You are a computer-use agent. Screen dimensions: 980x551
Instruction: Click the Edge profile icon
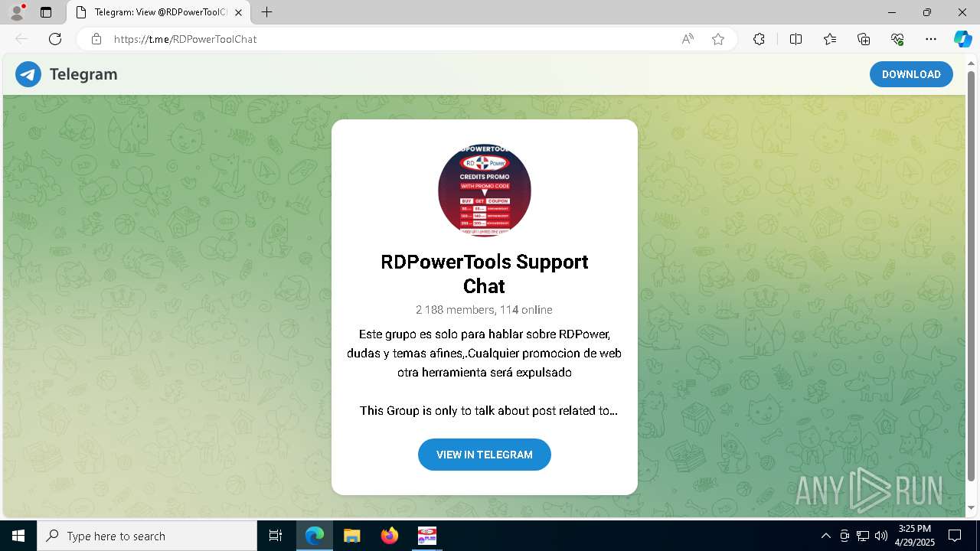tap(17, 12)
